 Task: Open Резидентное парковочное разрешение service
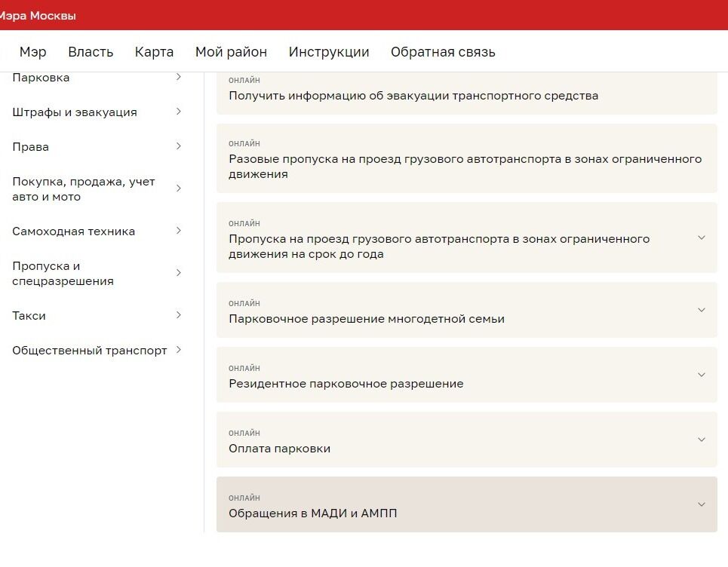(467, 375)
